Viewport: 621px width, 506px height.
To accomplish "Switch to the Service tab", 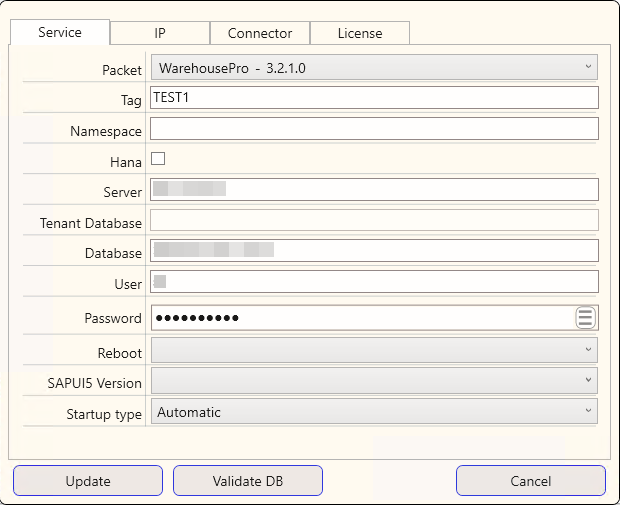I will tap(60, 32).
